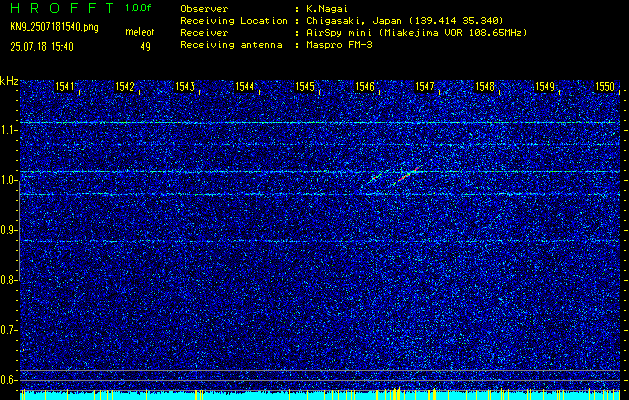Click the version number 1.00f
This screenshot has height=400, width=629.
coord(138,8)
